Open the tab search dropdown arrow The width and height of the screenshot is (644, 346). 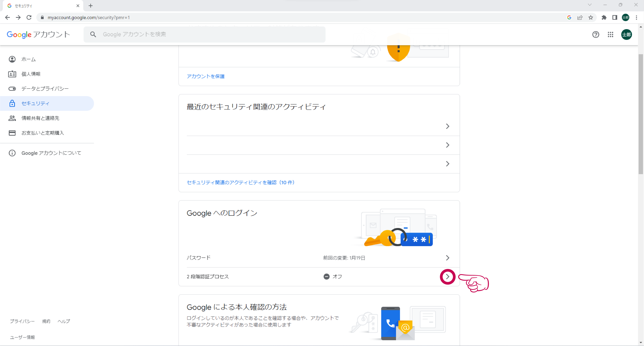click(x=590, y=5)
